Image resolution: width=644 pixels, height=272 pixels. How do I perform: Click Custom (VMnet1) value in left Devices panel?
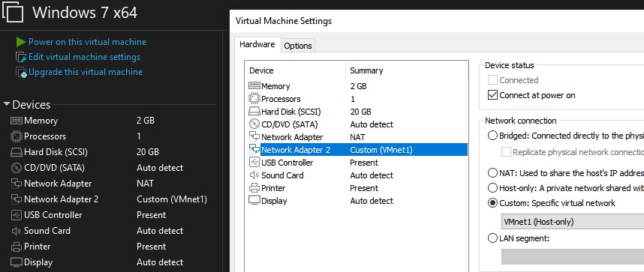pos(172,199)
